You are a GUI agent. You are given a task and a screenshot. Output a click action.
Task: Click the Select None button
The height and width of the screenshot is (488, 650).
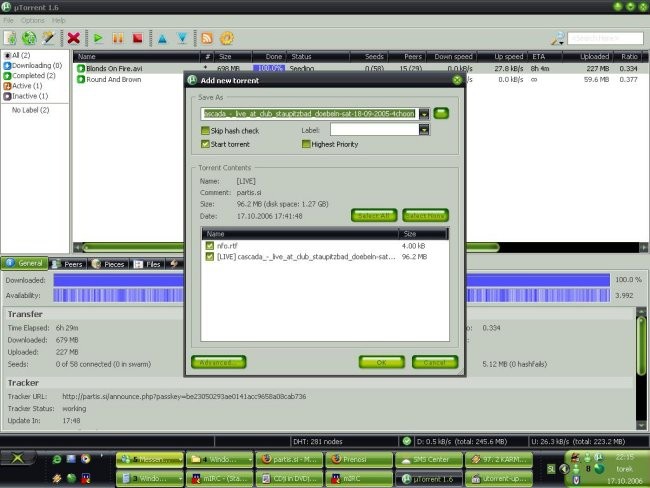pyautogui.click(x=425, y=216)
